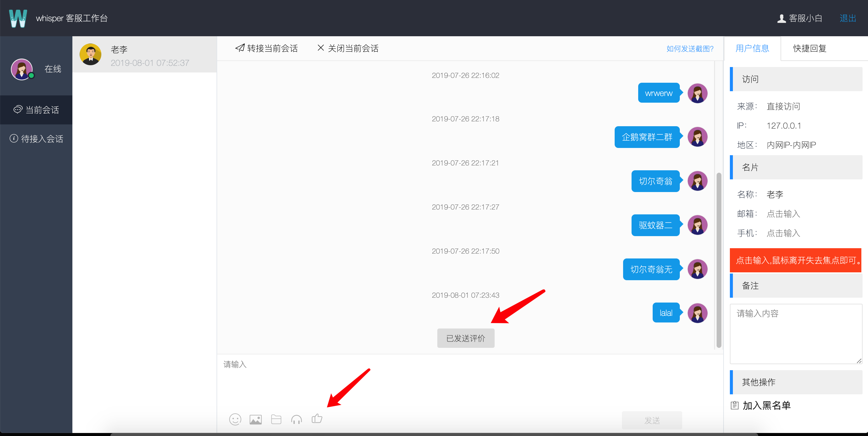Click the timestamp 2019-08-01 07:23:43

coord(465,295)
